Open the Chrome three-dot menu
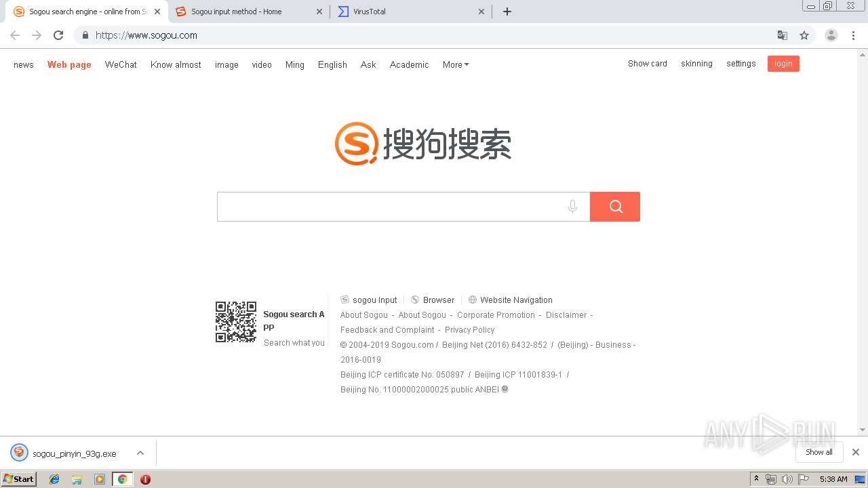Viewport: 868px width, 488px height. (x=853, y=35)
